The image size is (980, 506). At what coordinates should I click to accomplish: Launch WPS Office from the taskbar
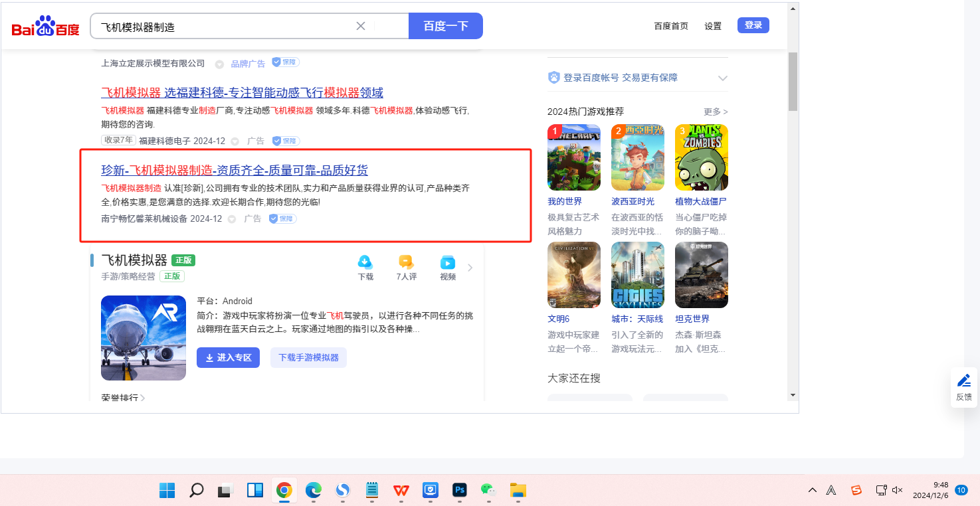(x=401, y=490)
